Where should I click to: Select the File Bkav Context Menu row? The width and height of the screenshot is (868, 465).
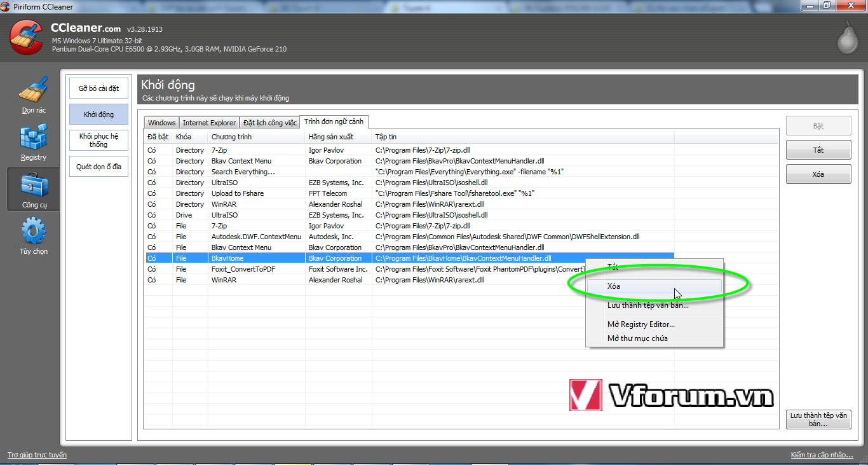pyautogui.click(x=409, y=247)
